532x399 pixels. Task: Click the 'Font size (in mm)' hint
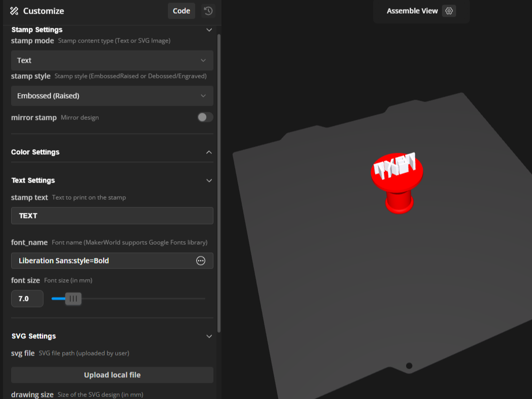tap(68, 280)
